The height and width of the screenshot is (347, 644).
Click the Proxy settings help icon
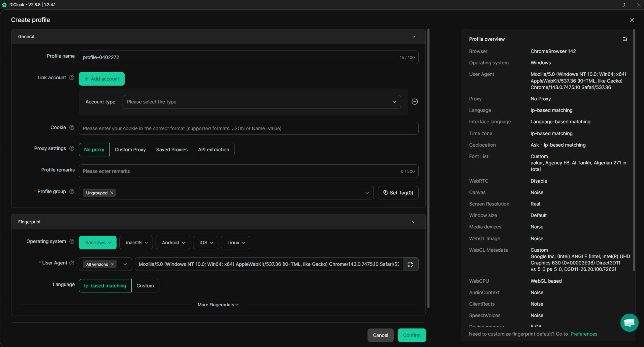coord(72,148)
